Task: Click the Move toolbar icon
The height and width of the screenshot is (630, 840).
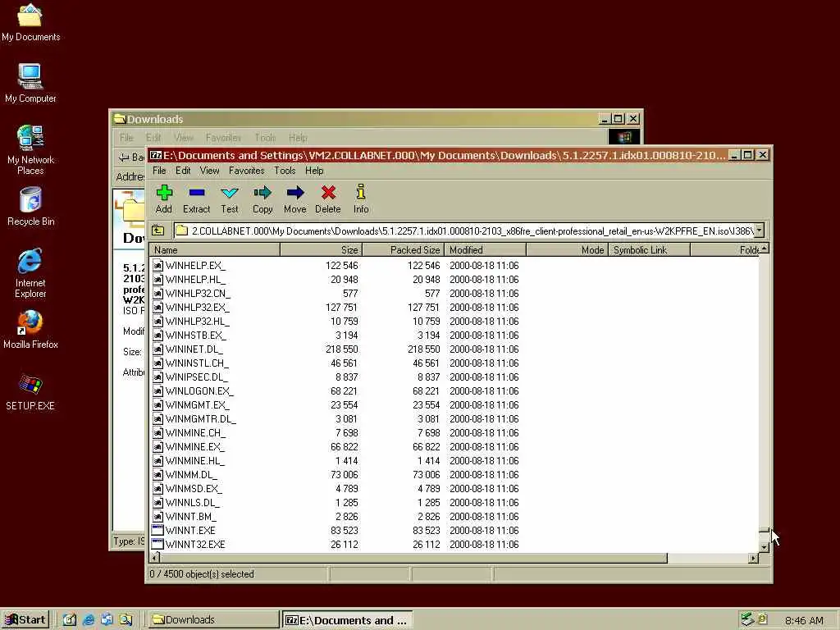Action: point(295,192)
